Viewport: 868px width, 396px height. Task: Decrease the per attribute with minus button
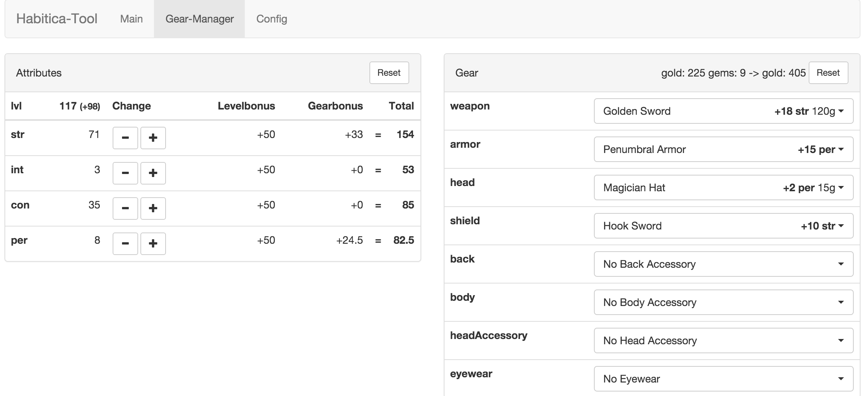[125, 243]
